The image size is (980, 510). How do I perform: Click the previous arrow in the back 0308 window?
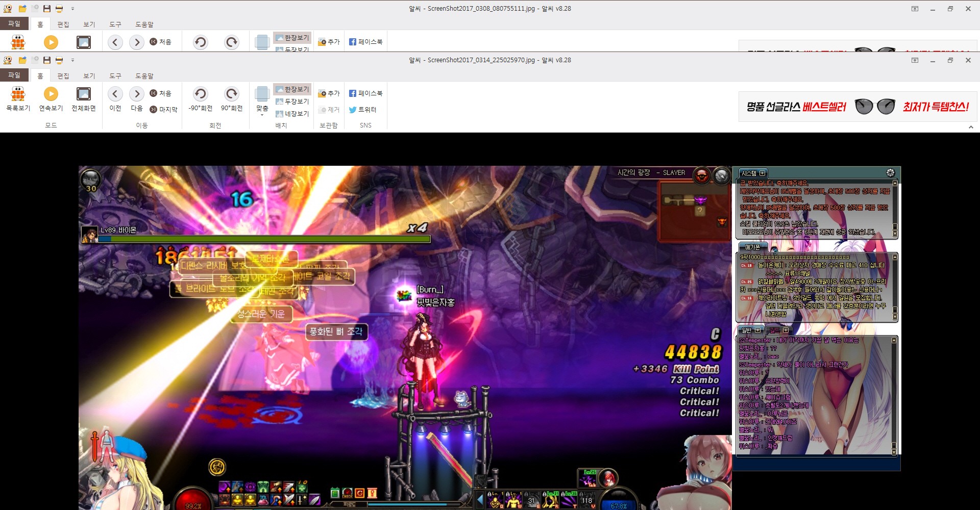(x=115, y=42)
